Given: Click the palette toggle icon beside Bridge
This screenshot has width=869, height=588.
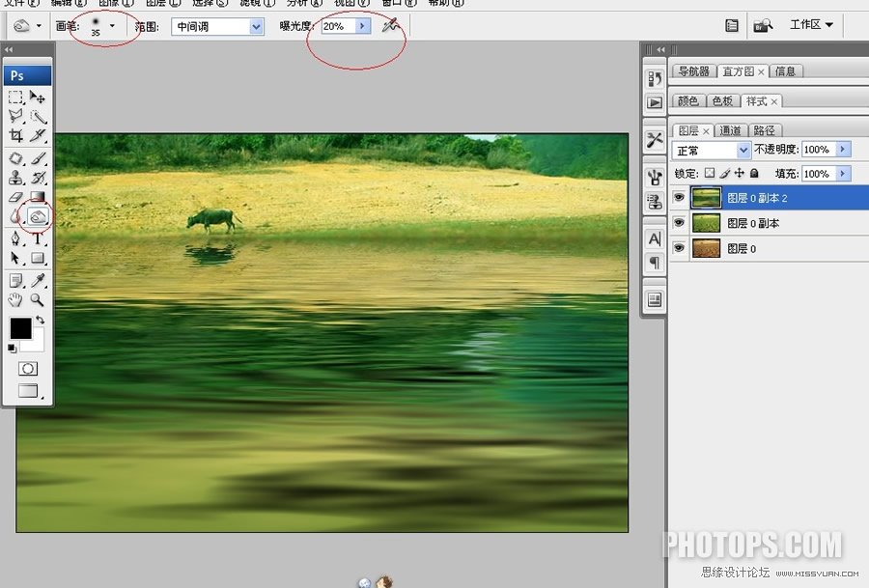Looking at the screenshot, I should coord(732,25).
